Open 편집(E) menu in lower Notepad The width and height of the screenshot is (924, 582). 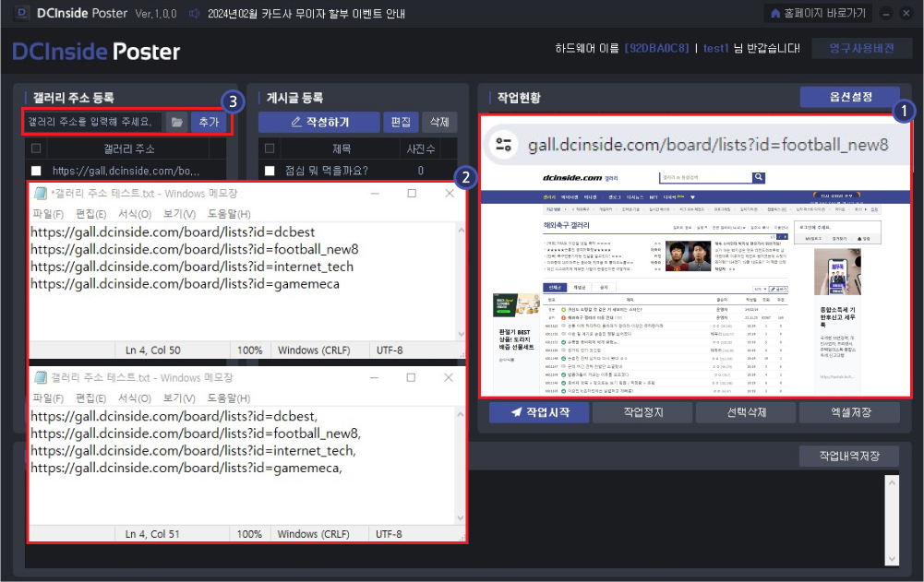point(91,398)
